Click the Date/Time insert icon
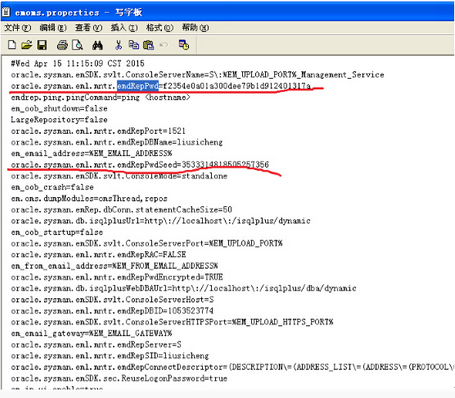This screenshot has width=455, height=398. point(184,45)
